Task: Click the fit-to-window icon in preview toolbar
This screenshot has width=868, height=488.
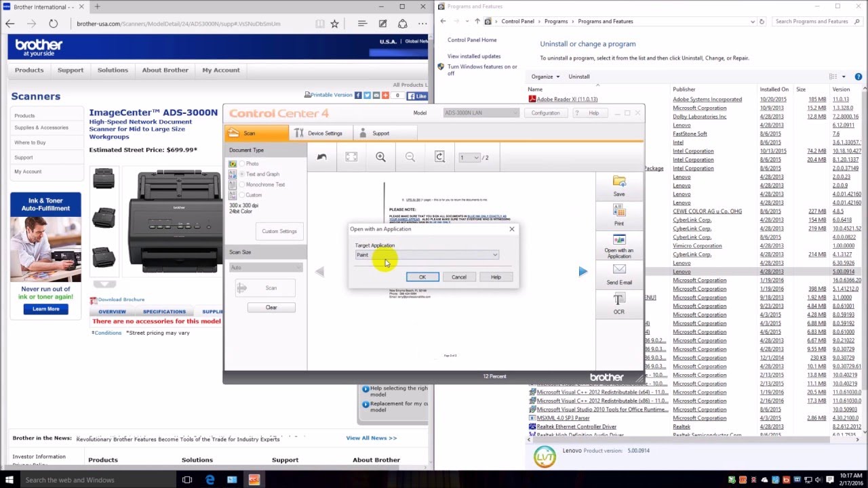Action: click(351, 157)
